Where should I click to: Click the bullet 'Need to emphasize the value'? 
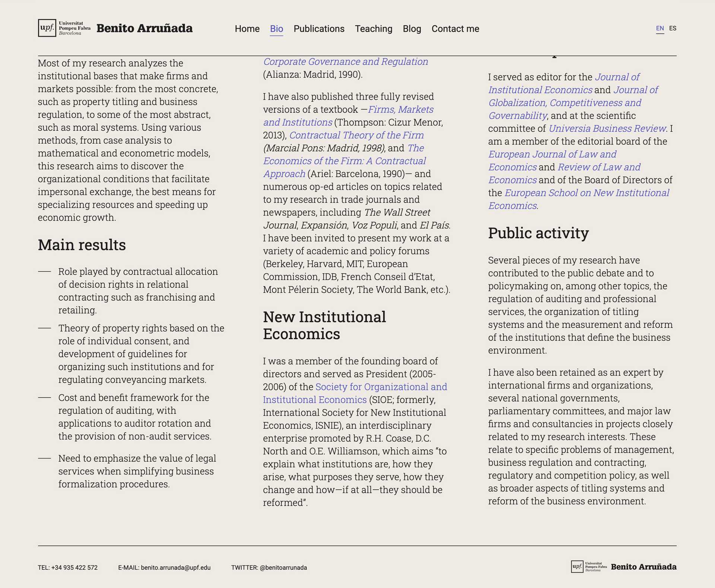point(137,471)
